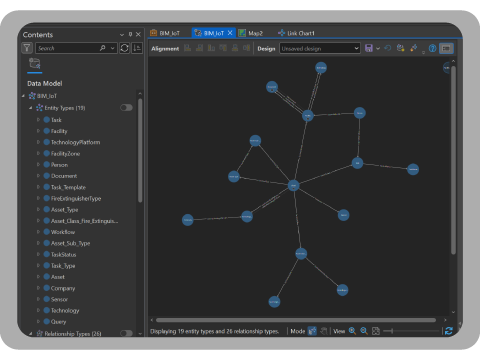
Task: Click the diagram's horizontal scrollbar
Action: [296, 320]
